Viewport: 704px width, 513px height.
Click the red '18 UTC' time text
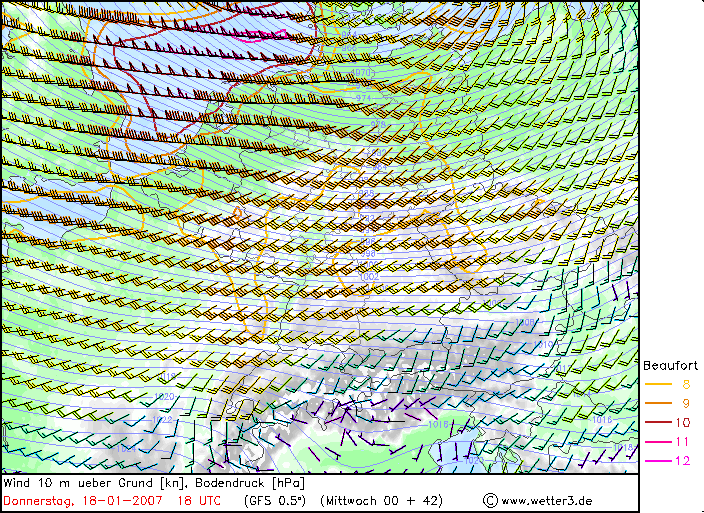199,500
